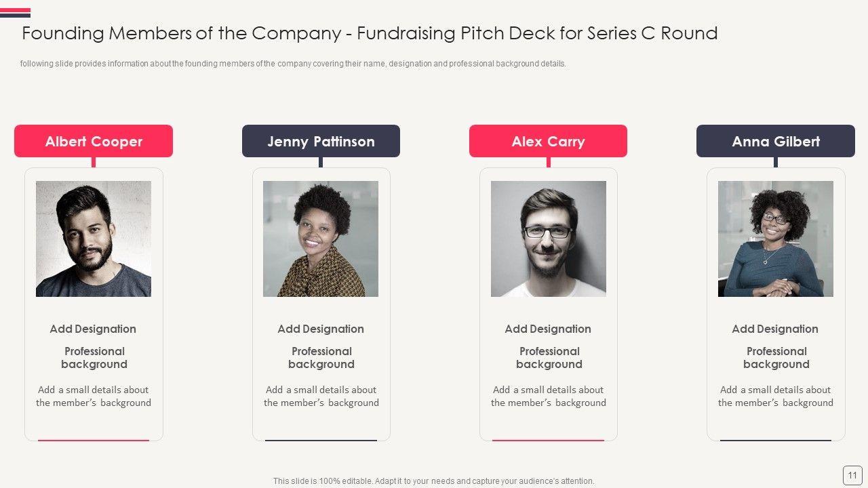Click the Alex Carry name banner
Screen dimensions: 868x488
pos(548,141)
